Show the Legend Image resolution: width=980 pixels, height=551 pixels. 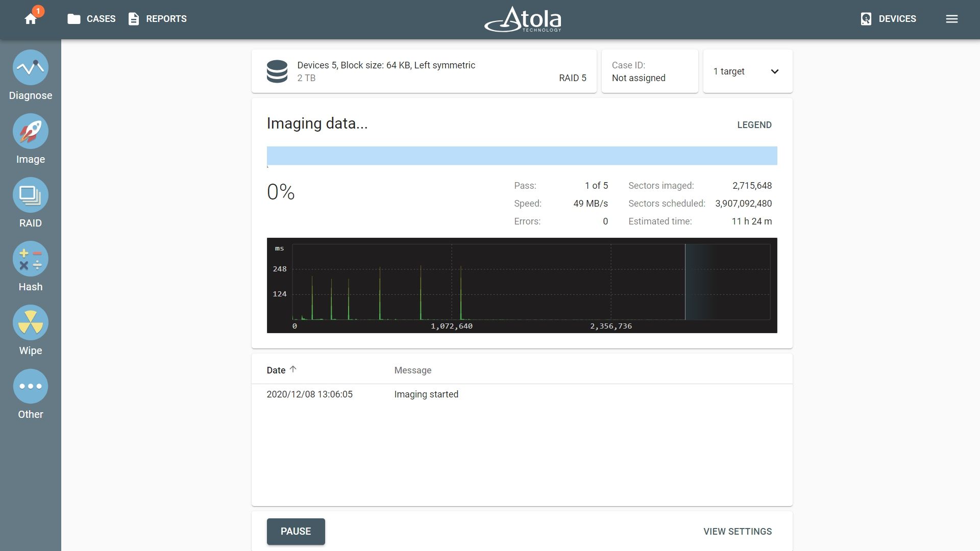point(754,125)
